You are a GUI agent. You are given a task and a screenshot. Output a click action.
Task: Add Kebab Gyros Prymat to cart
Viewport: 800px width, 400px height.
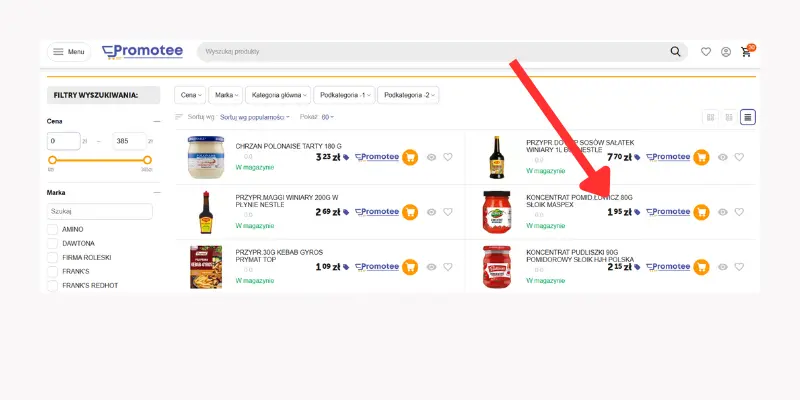click(410, 267)
